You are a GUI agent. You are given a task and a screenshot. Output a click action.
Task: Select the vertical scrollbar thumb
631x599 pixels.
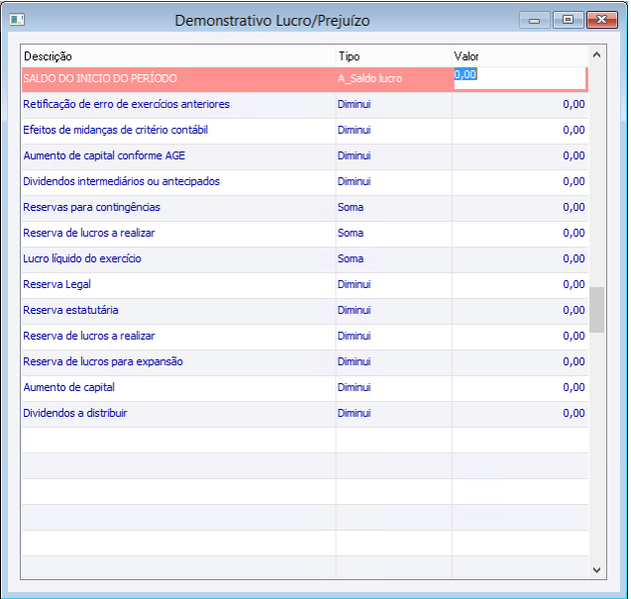point(597,310)
